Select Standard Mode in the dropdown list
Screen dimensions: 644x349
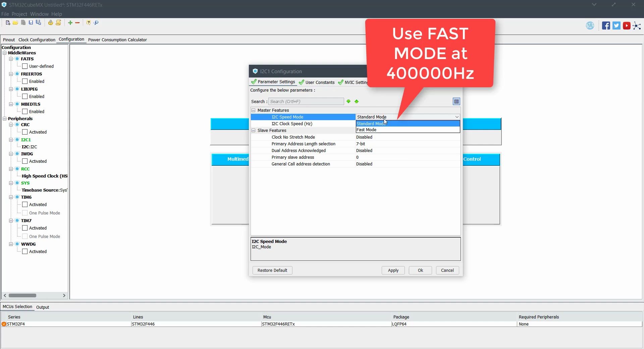pos(408,123)
